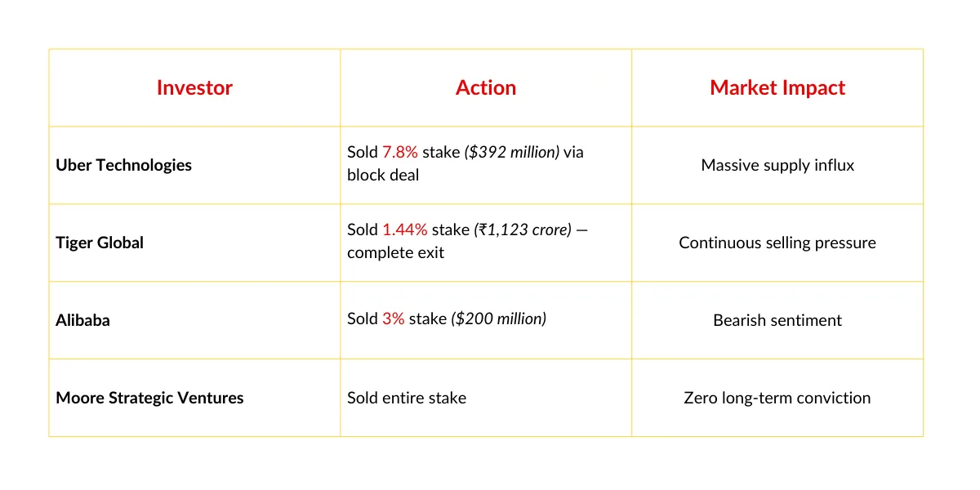Click the Moore Strategic Ventures cell
980x490 pixels.
[149, 398]
